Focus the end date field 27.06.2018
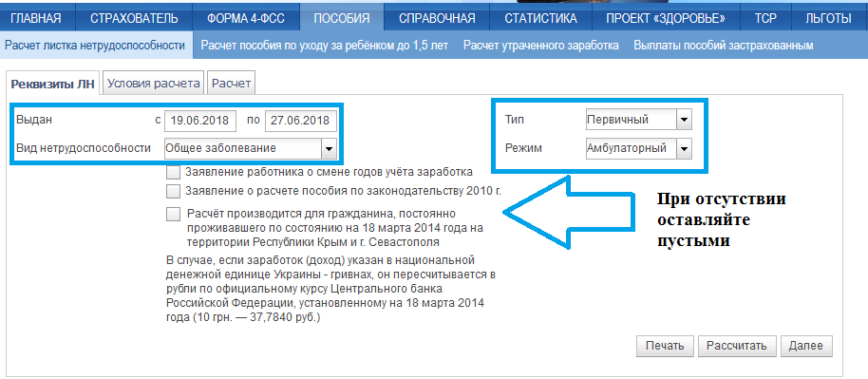The image size is (868, 379). 301,121
